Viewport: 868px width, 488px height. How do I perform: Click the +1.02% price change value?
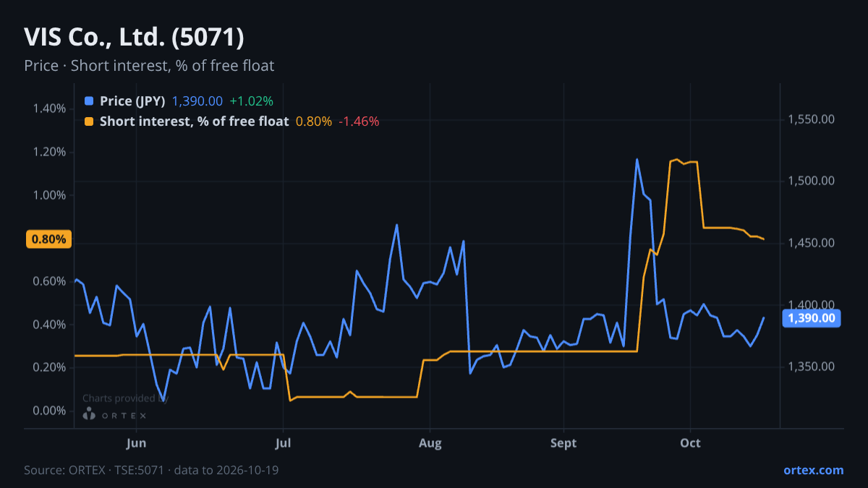click(x=251, y=101)
